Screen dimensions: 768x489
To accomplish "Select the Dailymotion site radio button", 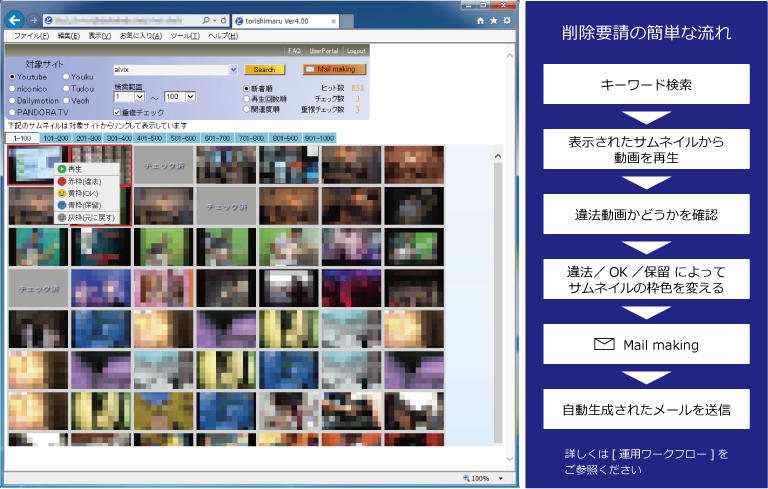I will tap(12, 100).
